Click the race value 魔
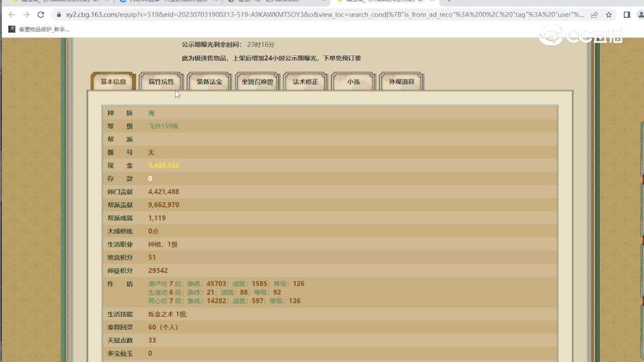The width and height of the screenshot is (644, 362). pos(151,113)
